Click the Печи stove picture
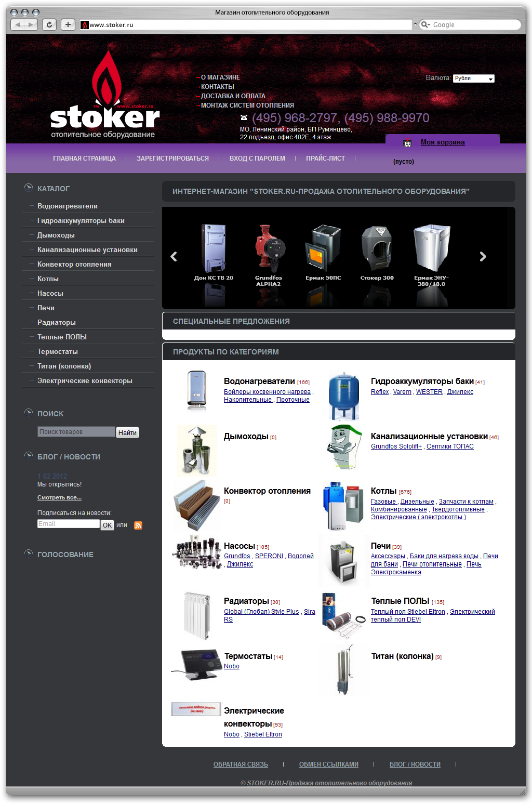Screen dimensions: 532x804 pos(344,562)
